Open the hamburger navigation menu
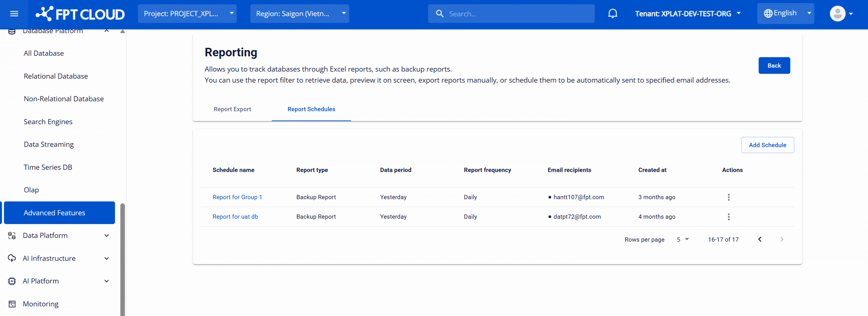The image size is (868, 316). (x=14, y=14)
